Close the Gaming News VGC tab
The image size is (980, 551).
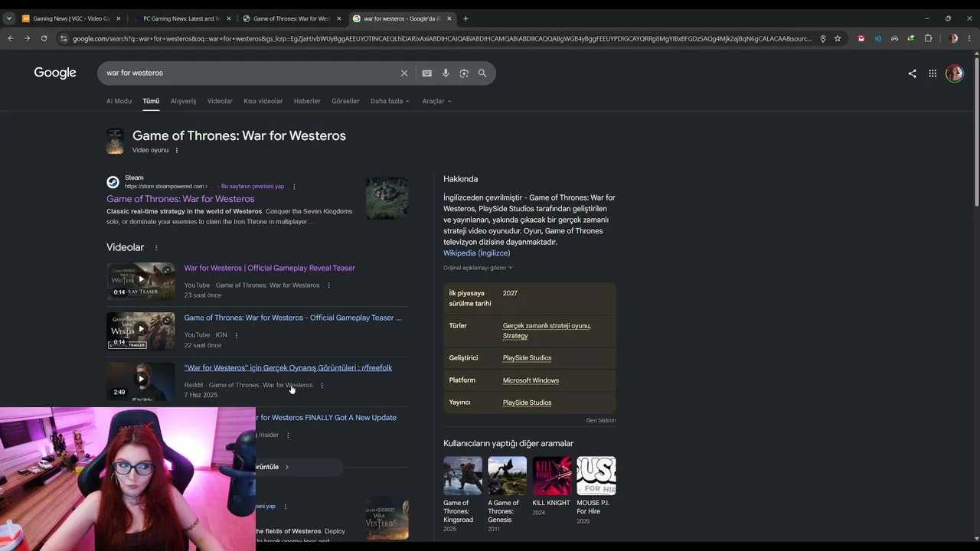[118, 18]
